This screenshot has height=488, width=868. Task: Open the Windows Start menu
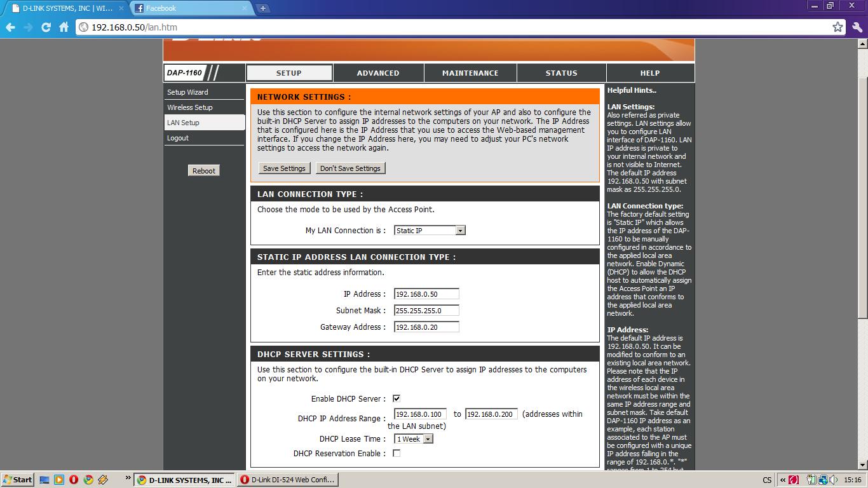click(17, 480)
